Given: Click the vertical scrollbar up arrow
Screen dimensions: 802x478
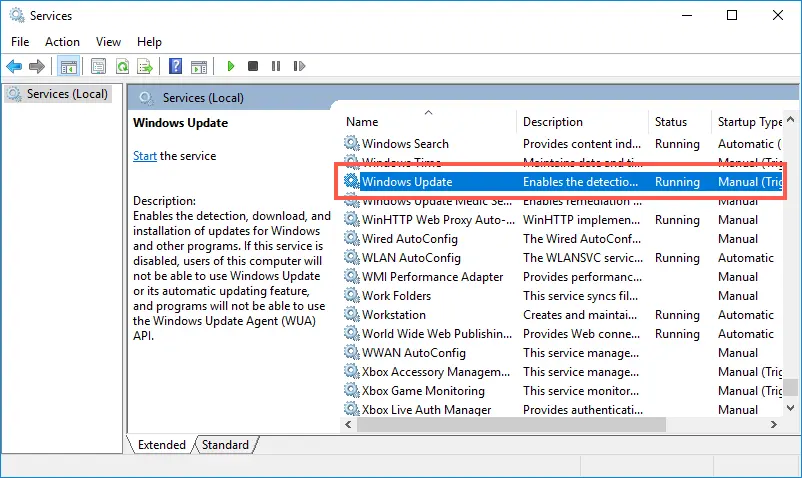Looking at the screenshot, I should (x=791, y=120).
